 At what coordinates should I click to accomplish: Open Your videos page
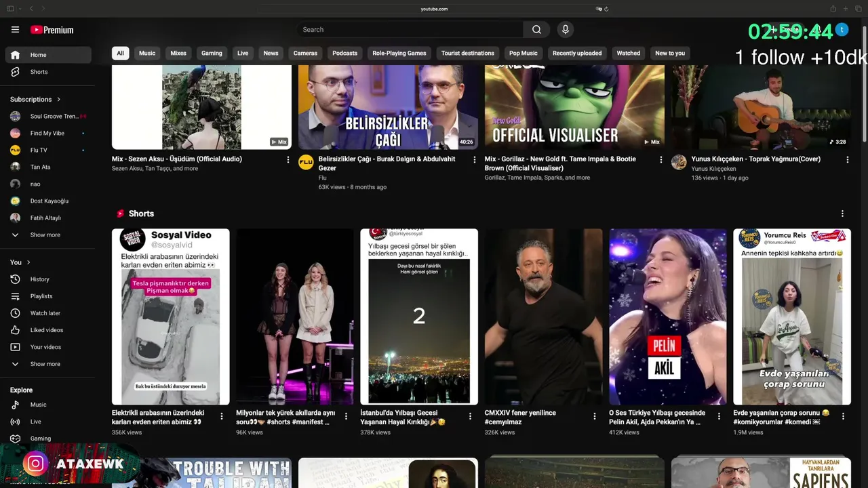click(47, 347)
